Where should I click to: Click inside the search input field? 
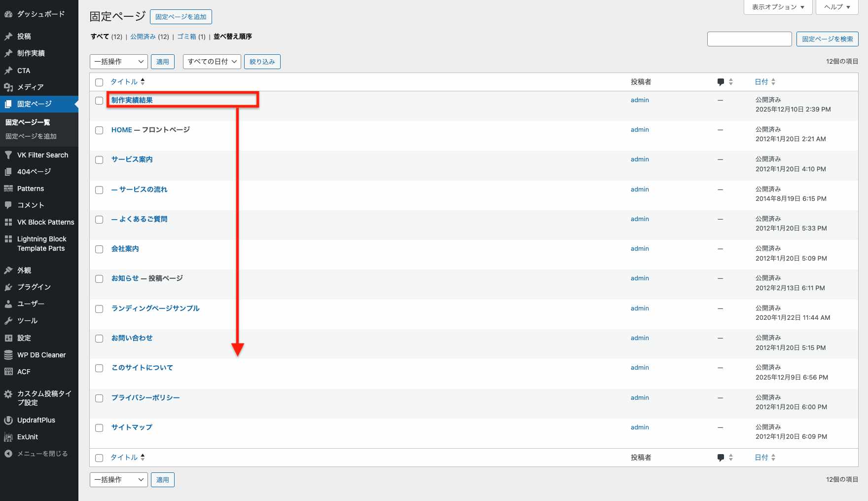pyautogui.click(x=749, y=39)
